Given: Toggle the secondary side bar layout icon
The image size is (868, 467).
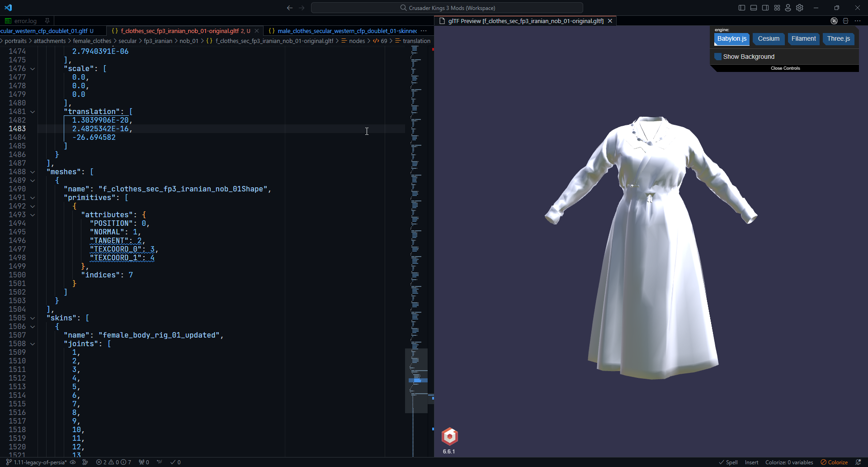Looking at the screenshot, I should [765, 8].
